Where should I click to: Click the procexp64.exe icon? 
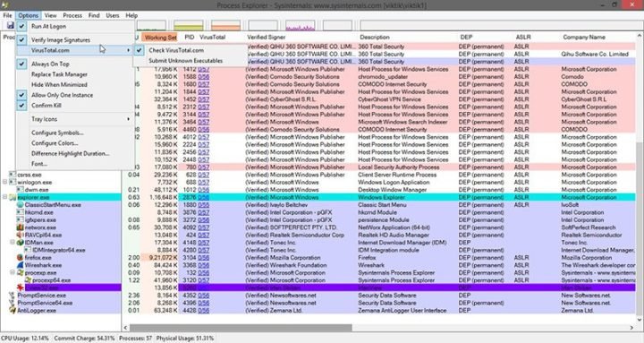coord(28,280)
